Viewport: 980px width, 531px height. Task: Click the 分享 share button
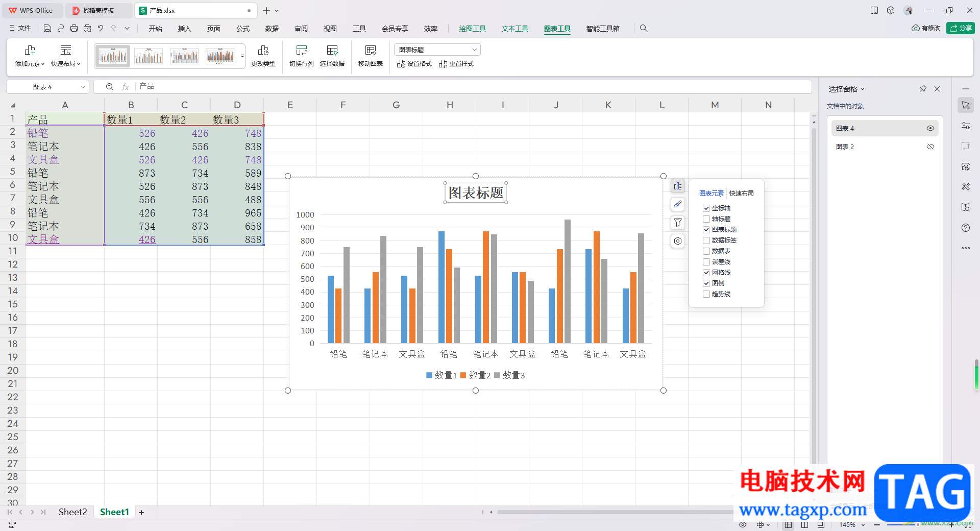[960, 28]
